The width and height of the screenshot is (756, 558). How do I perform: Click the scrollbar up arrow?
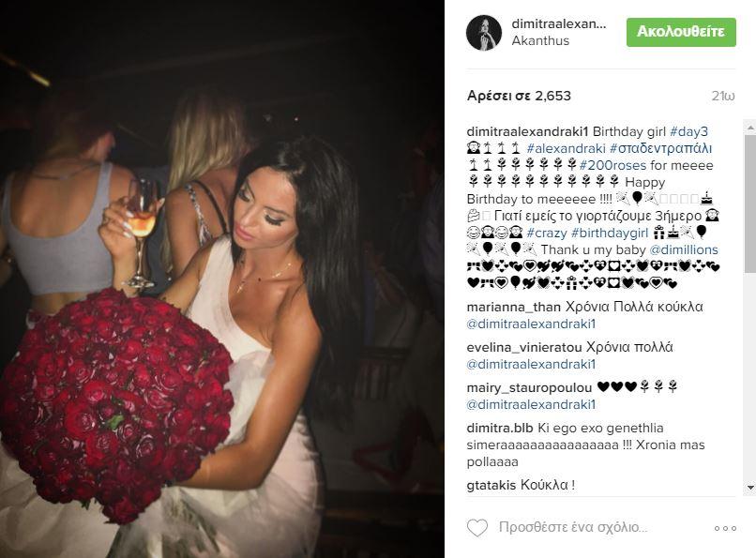750,128
